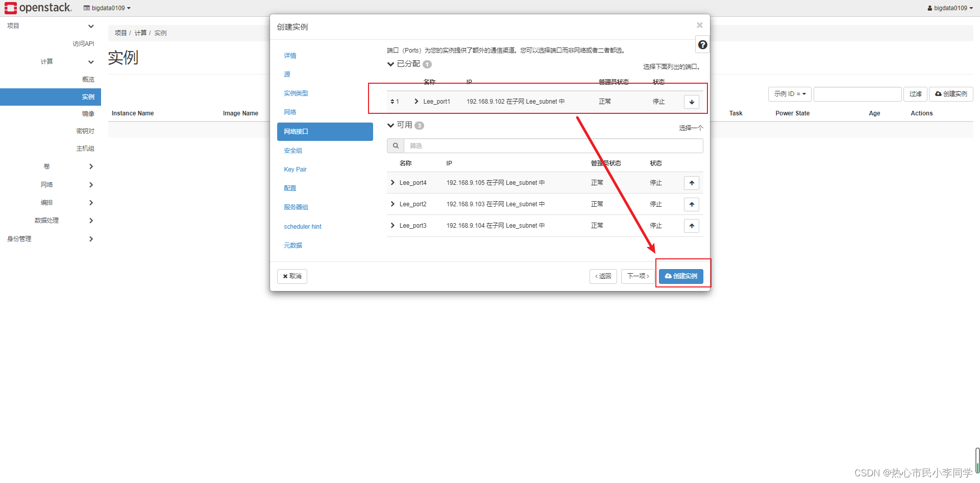Expand the Identity sidebar section

pyautogui.click(x=91, y=239)
